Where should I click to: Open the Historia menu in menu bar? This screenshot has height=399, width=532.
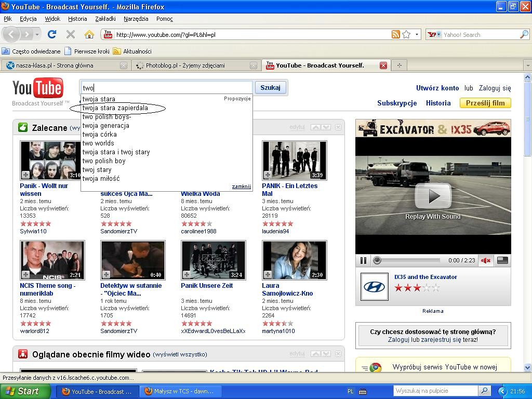tap(77, 19)
